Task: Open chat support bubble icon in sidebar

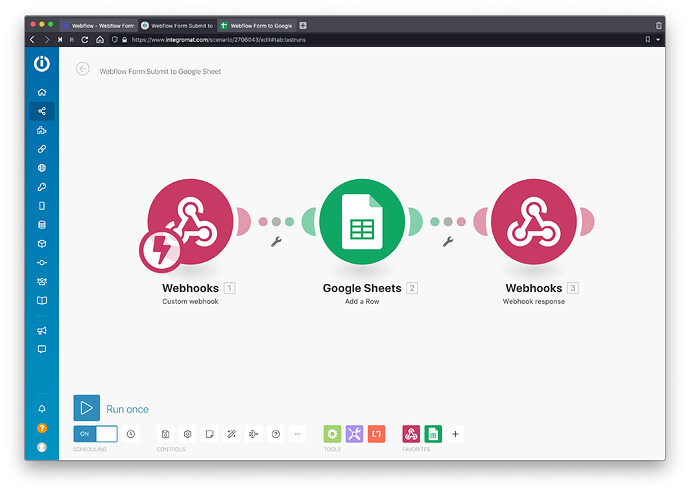Action: (42, 350)
